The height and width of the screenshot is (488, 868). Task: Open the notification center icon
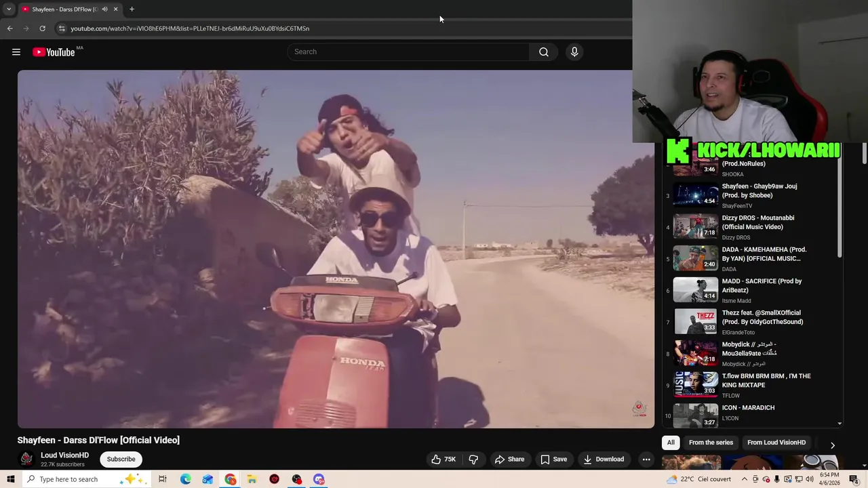[x=854, y=479]
